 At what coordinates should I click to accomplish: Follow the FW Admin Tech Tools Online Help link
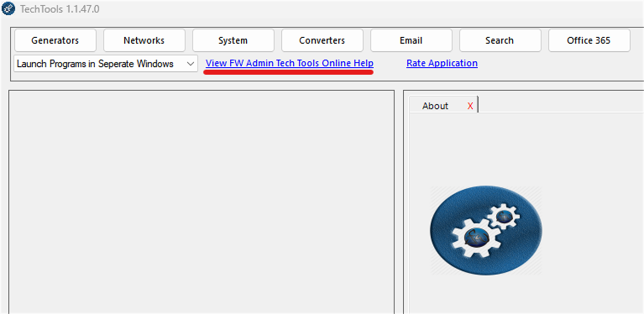[289, 63]
